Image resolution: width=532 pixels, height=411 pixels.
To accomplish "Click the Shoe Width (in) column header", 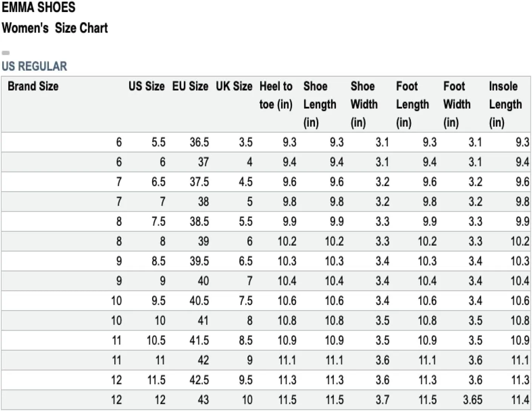I will tap(364, 104).
